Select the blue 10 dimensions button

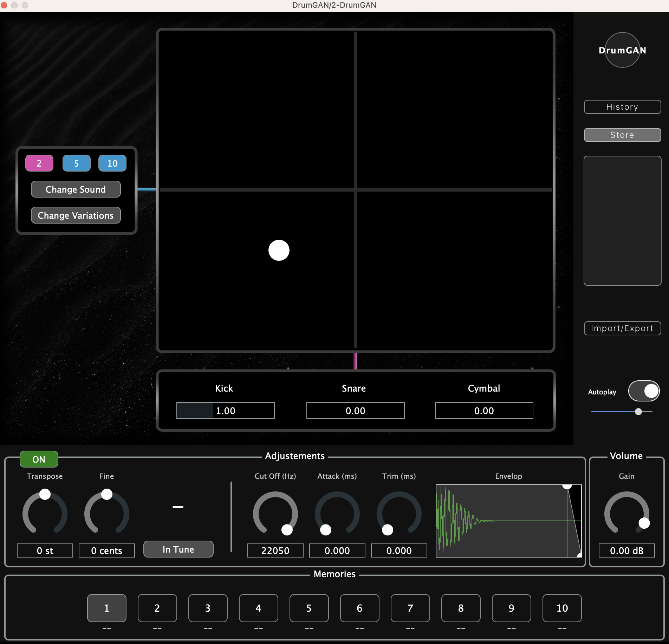click(x=112, y=163)
